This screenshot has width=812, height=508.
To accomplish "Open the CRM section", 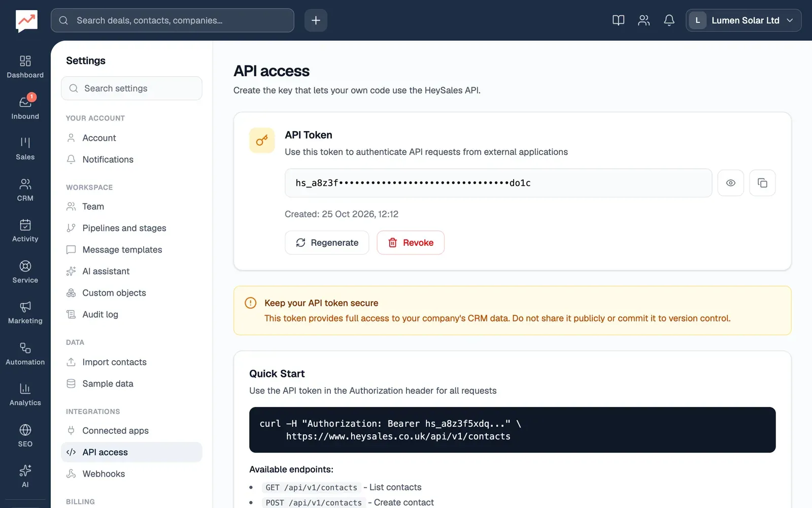I will [x=25, y=190].
